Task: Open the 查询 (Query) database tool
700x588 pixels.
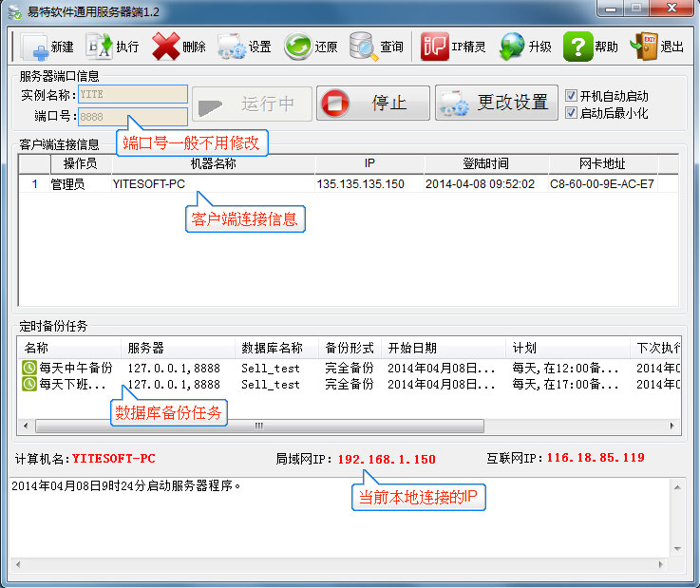Action: coord(364,47)
